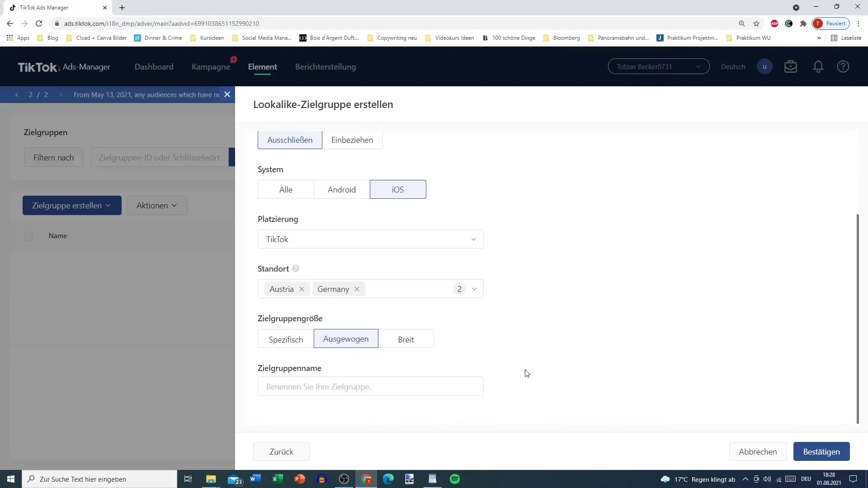This screenshot has width=868, height=488.
Task: Click the user profile icon in header
Action: (x=765, y=66)
